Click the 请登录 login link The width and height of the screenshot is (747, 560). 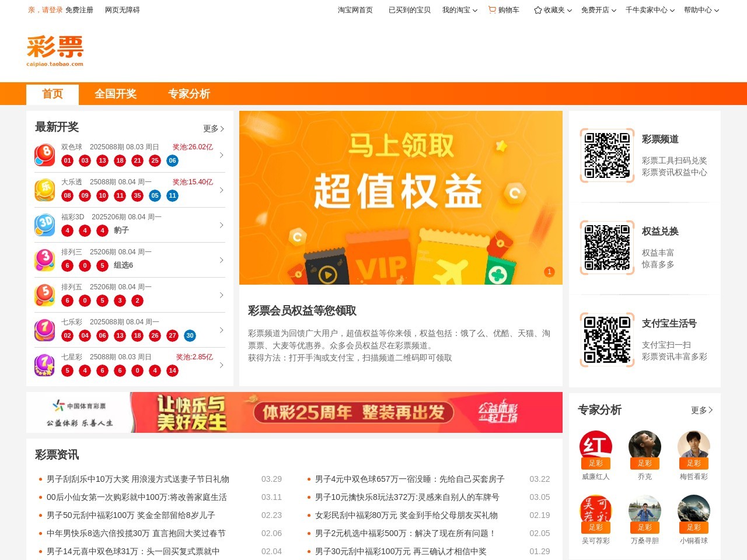coord(52,10)
